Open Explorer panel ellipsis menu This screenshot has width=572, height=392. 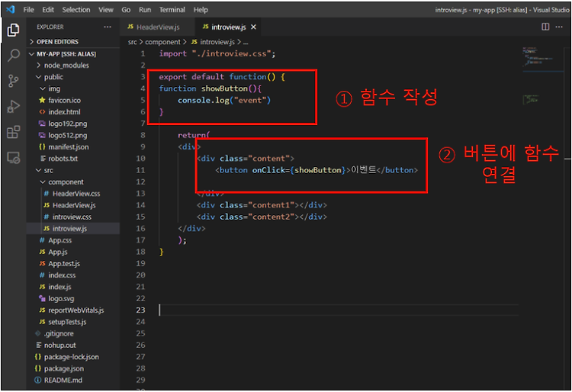pos(108,27)
